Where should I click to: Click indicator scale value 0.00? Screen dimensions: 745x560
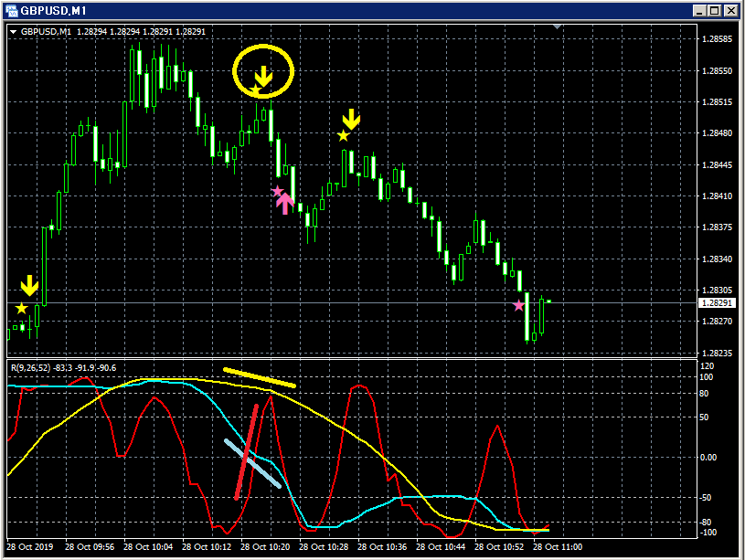point(708,457)
